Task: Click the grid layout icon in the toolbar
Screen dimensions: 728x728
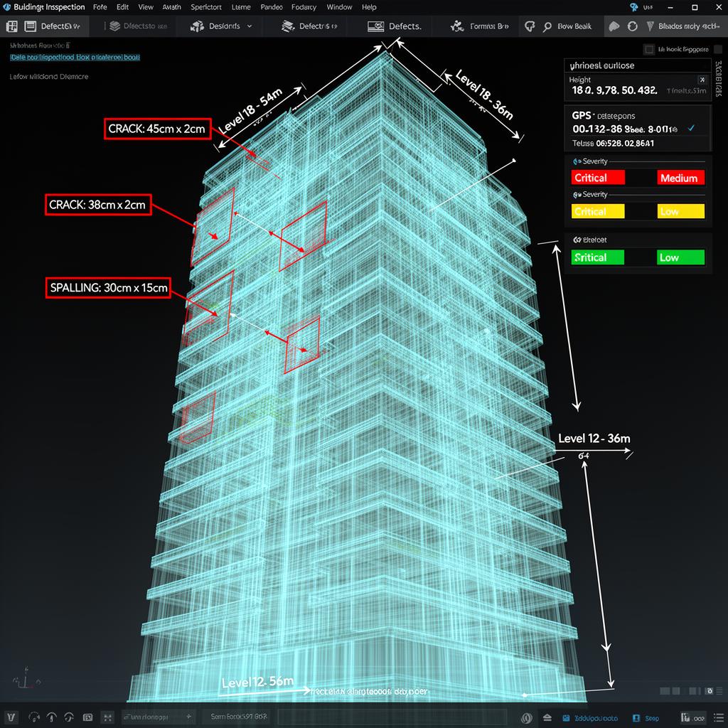Action: pyautogui.click(x=11, y=26)
